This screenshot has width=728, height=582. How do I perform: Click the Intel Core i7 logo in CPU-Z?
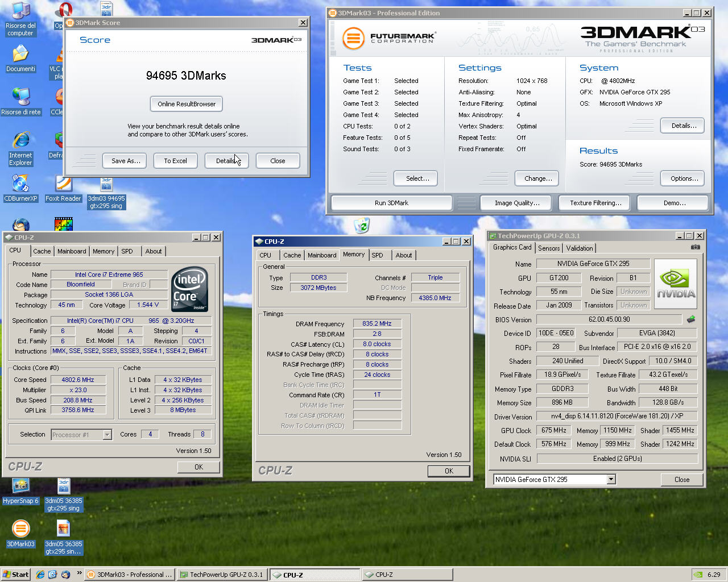pyautogui.click(x=189, y=289)
